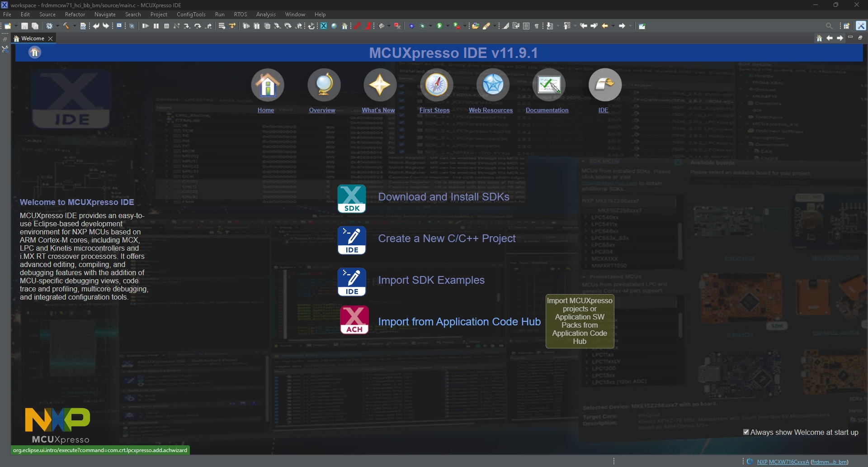
Task: Click the green Run play icon
Action: pos(439,26)
